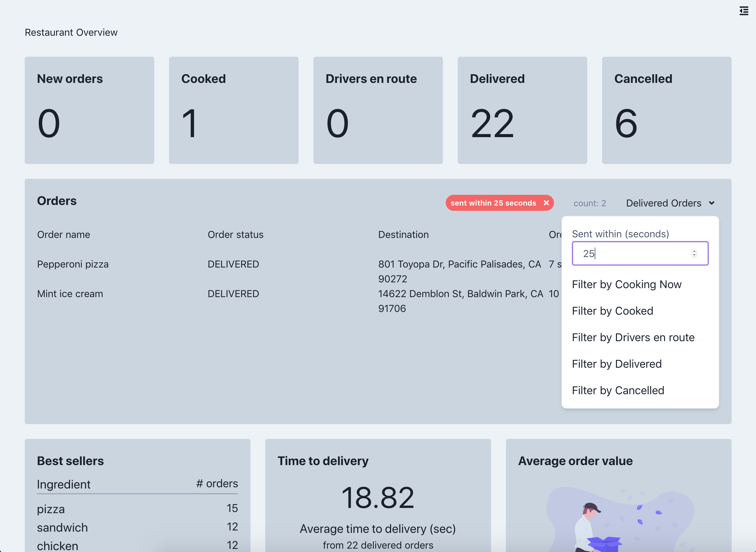Screen dimensions: 756x552
Task: Click the Order name column header
Action: [x=64, y=235]
